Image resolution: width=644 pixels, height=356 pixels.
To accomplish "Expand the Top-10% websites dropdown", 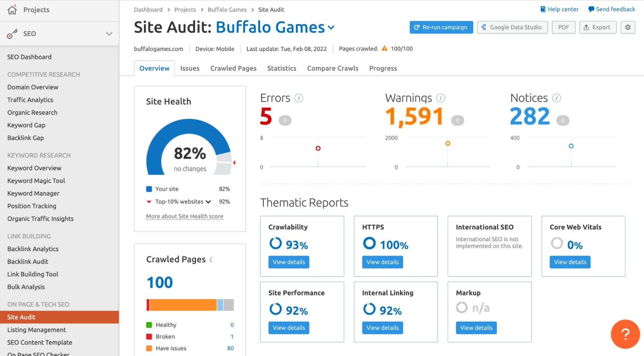I will 208,202.
